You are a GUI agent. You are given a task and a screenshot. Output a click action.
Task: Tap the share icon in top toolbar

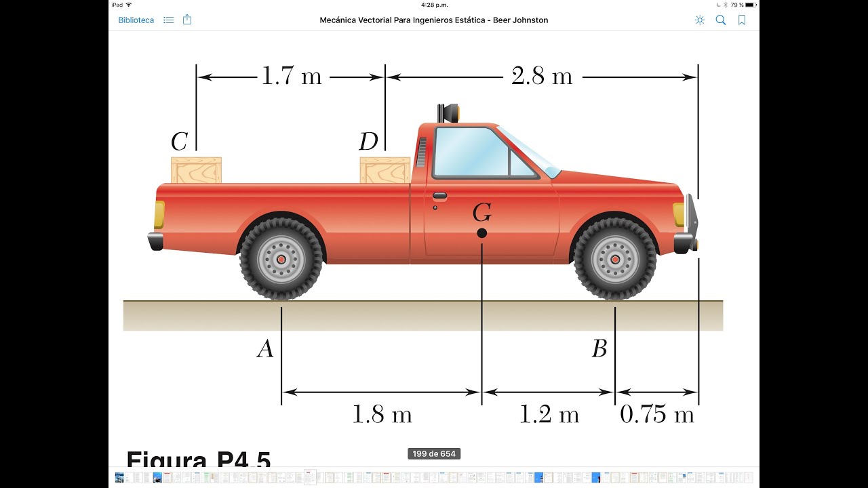pyautogui.click(x=187, y=20)
